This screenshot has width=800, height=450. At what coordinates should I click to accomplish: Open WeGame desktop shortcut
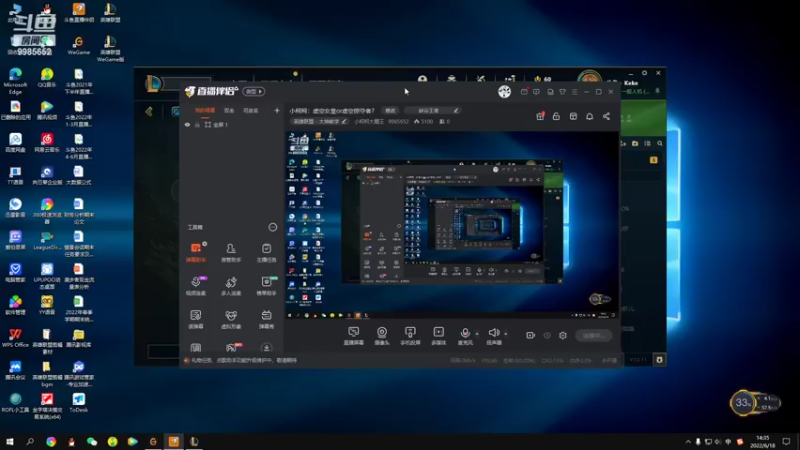pyautogui.click(x=79, y=45)
